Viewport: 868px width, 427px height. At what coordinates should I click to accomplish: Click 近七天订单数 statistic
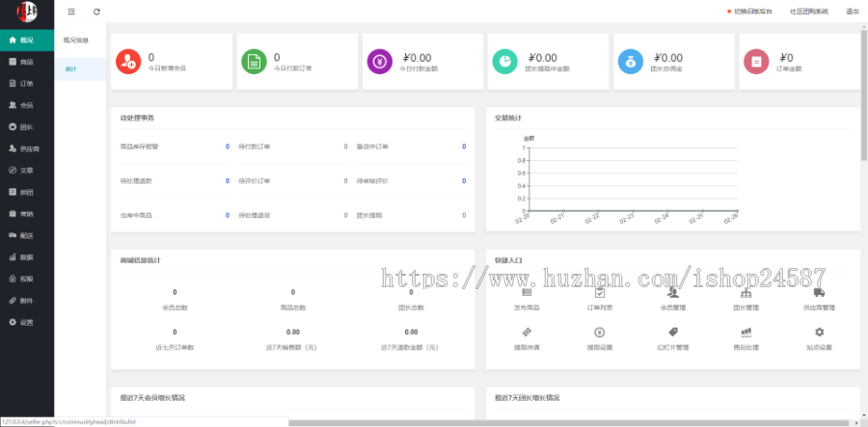click(x=175, y=340)
